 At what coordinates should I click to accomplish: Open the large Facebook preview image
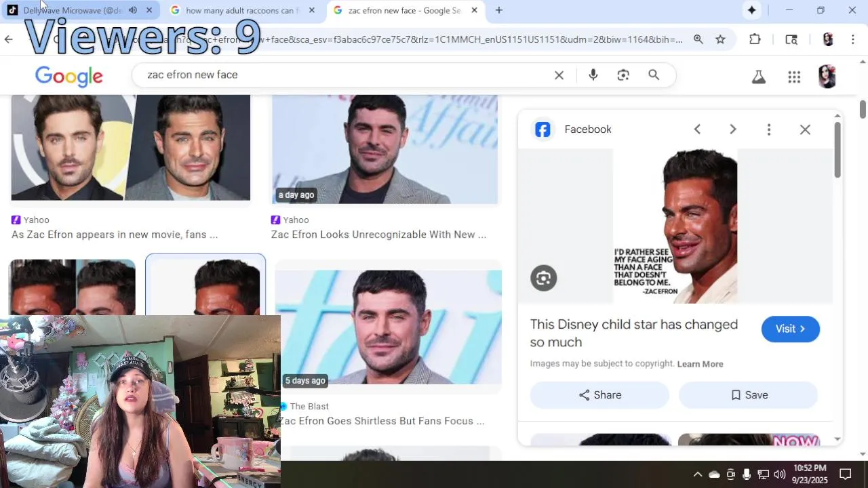point(675,226)
